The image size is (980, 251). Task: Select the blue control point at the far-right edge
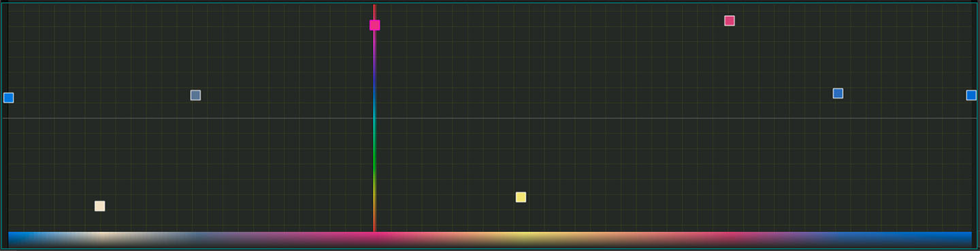971,95
